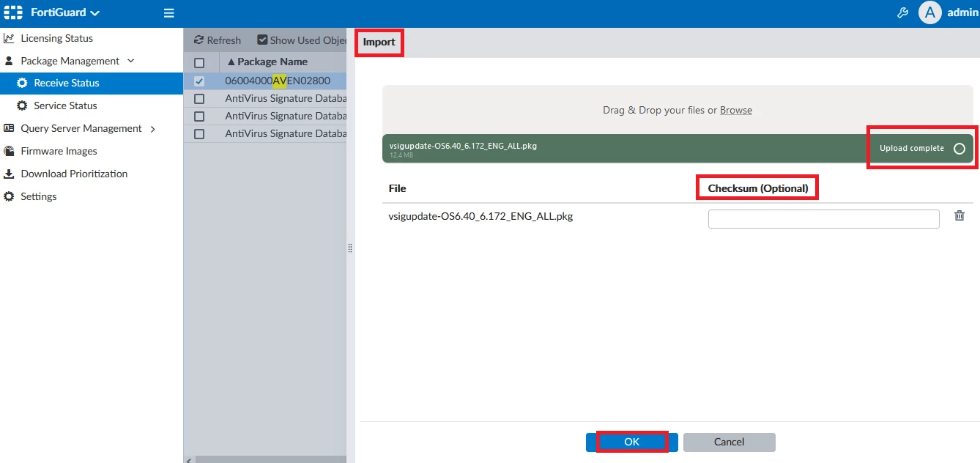Image resolution: width=980 pixels, height=463 pixels.
Task: Click the panel splitter drag handle
Action: point(350,248)
